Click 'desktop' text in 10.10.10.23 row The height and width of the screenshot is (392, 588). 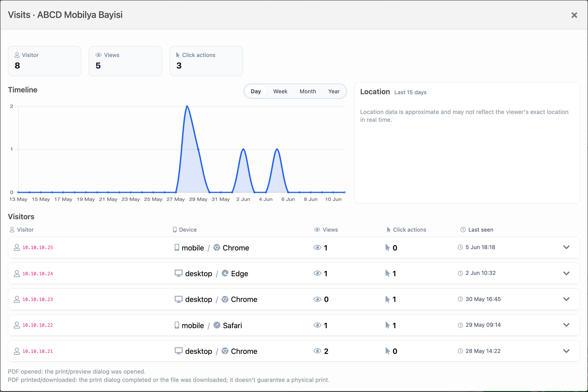(199, 299)
